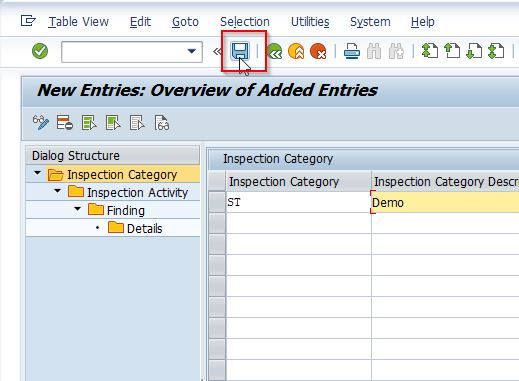This screenshot has width=519, height=381.
Task: Click the Find Next binoculars icon
Action: click(396, 51)
